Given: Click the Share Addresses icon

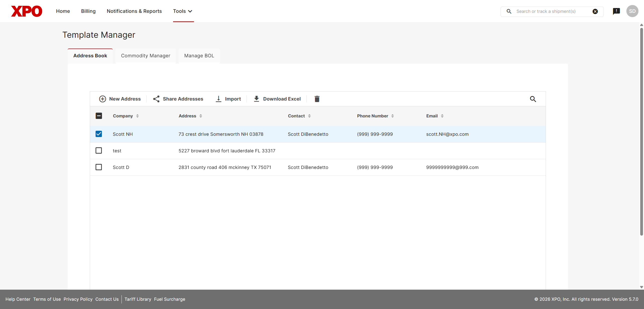Looking at the screenshot, I should pos(156,99).
